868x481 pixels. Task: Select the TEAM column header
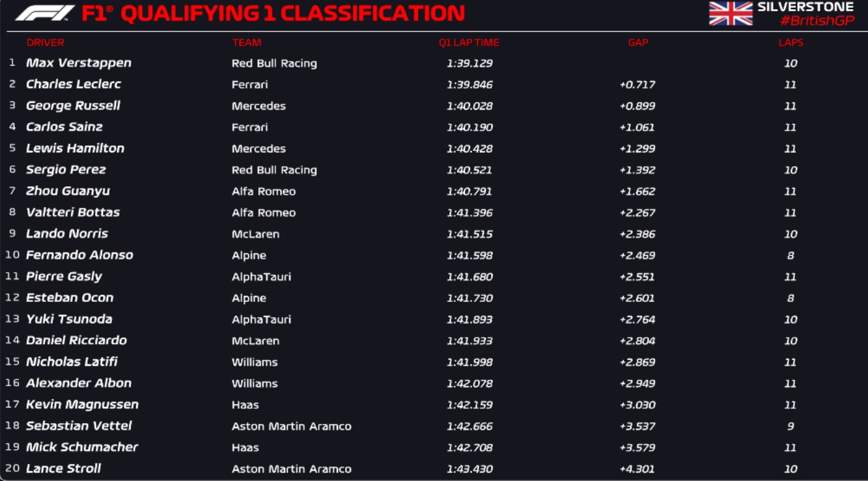[247, 43]
